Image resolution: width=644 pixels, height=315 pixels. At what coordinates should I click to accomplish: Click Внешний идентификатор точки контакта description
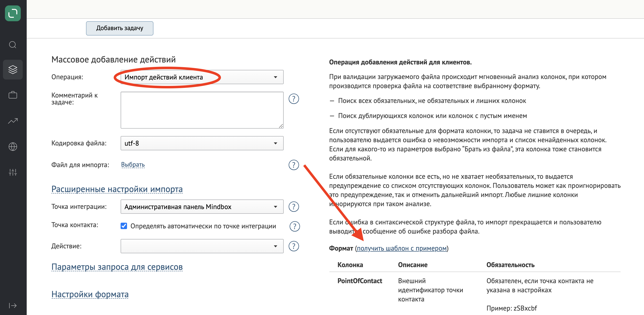click(430, 290)
